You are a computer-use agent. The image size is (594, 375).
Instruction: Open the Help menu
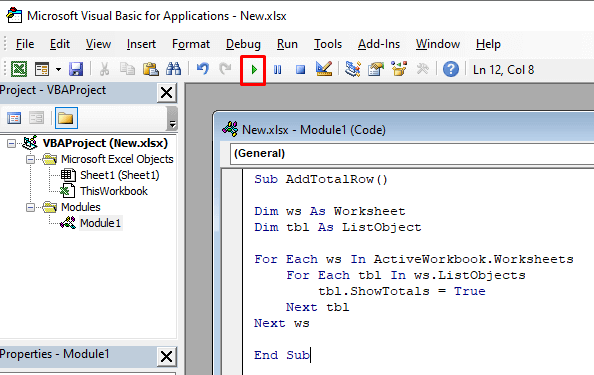(488, 44)
